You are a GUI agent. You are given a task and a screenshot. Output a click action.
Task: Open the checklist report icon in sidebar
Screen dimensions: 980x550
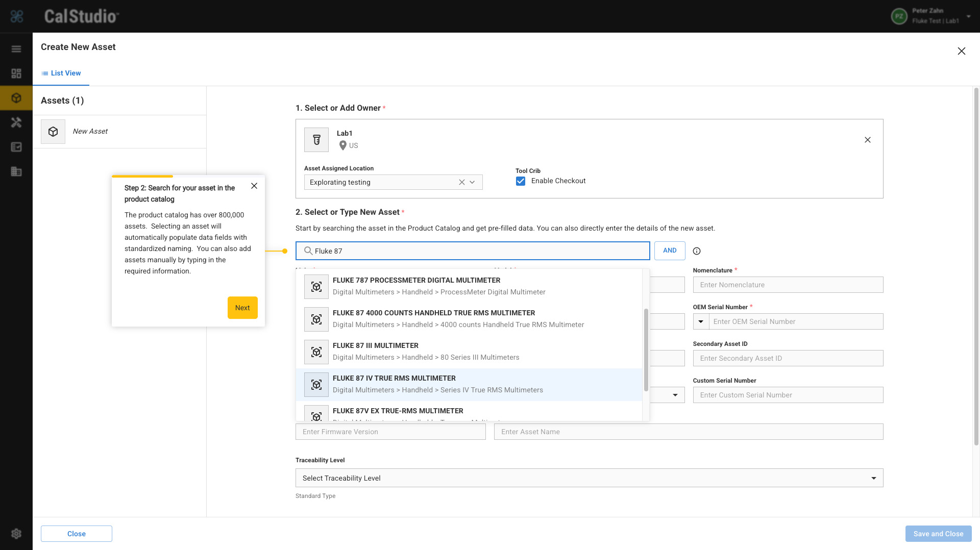(16, 147)
